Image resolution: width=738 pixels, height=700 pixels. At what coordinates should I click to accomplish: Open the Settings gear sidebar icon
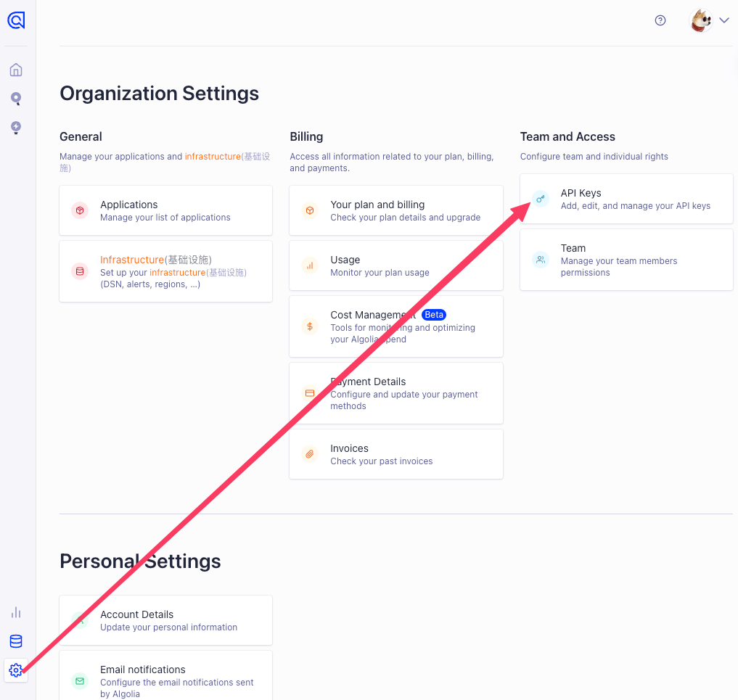[x=16, y=670]
